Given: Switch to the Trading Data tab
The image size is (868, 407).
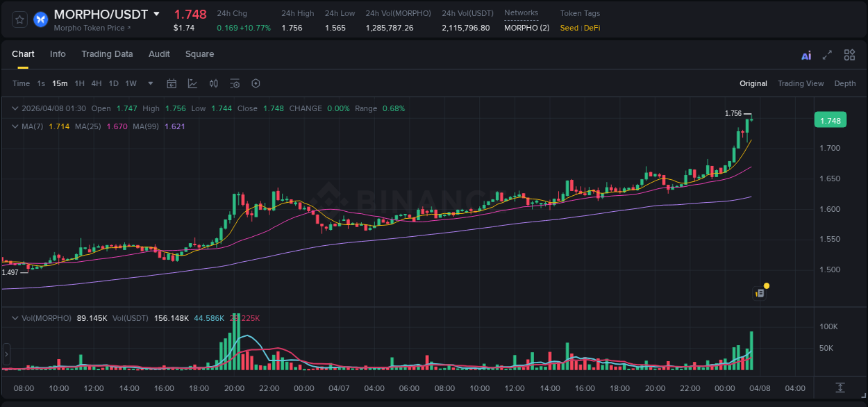Looking at the screenshot, I should [107, 53].
